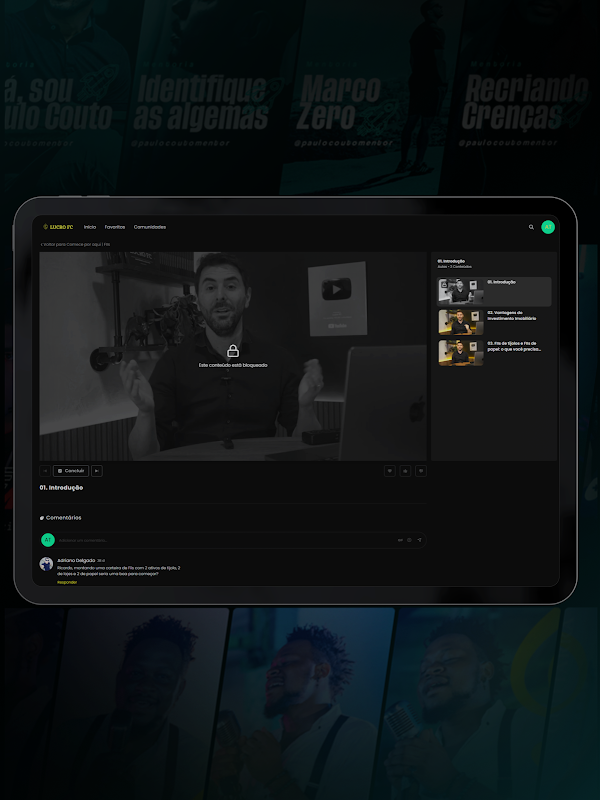Skip to the next lesson arrow button
This screenshot has height=800, width=600.
[x=97, y=471]
